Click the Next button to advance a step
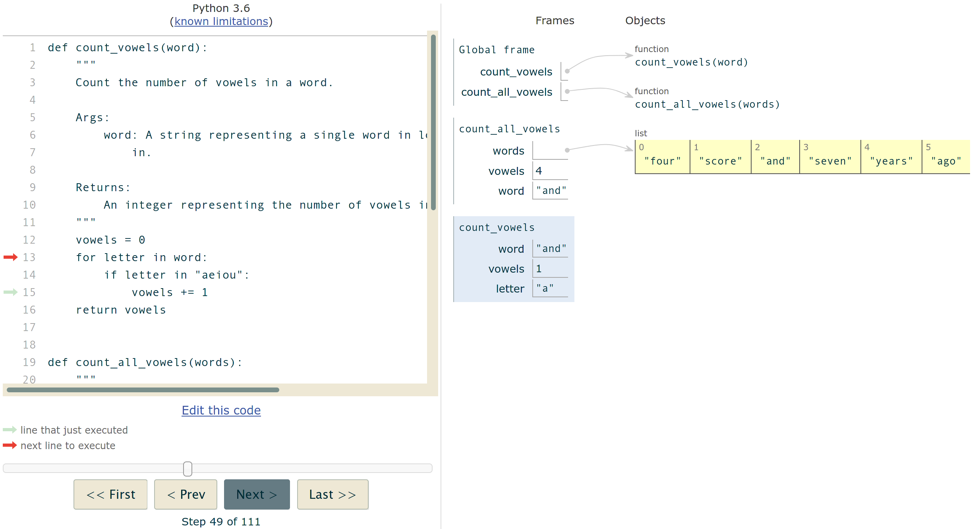Screen dimensions: 980x529 coord(257,494)
